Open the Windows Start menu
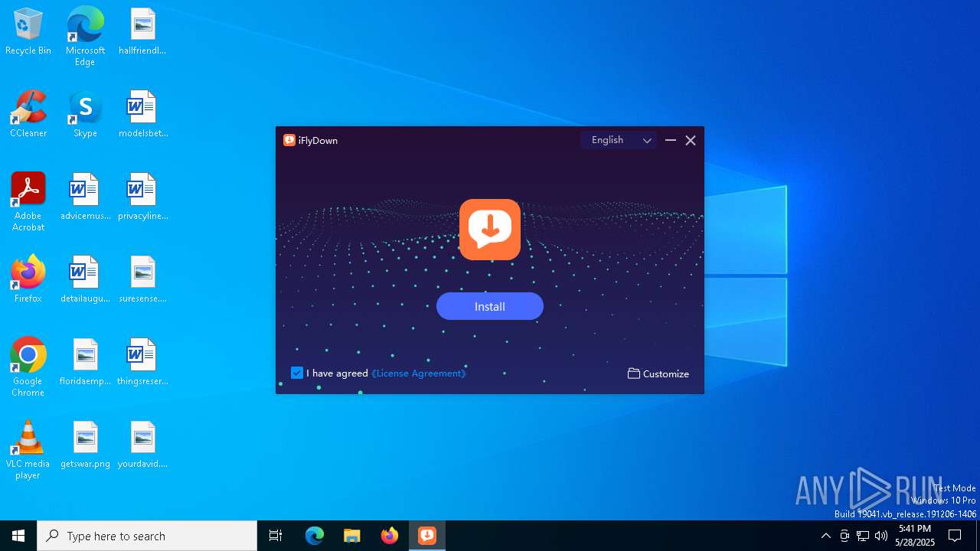Image resolution: width=980 pixels, height=551 pixels. coord(18,536)
